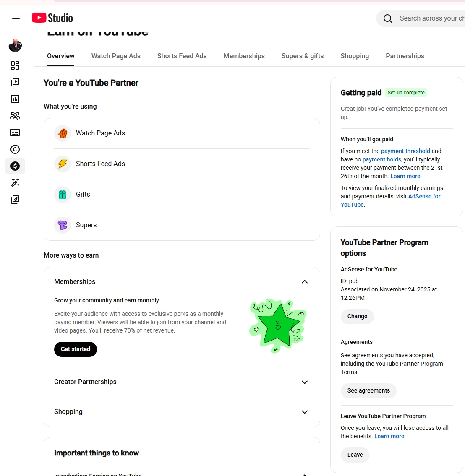The width and height of the screenshot is (465, 476).
Task: Click the Supers purple icon
Action: click(63, 225)
